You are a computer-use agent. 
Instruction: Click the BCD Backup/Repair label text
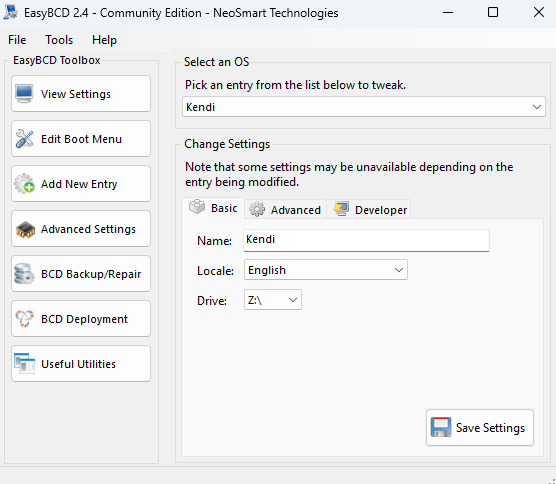[x=91, y=274]
